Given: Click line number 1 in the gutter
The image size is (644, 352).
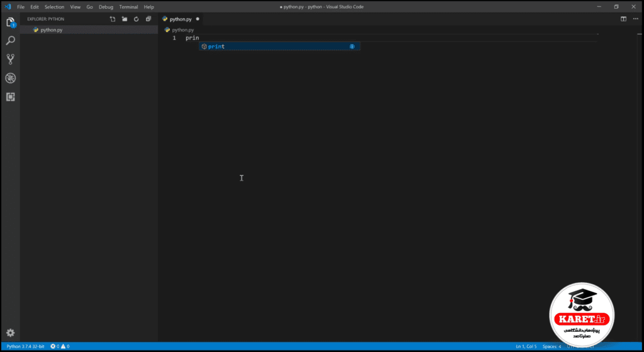Looking at the screenshot, I should click(174, 38).
